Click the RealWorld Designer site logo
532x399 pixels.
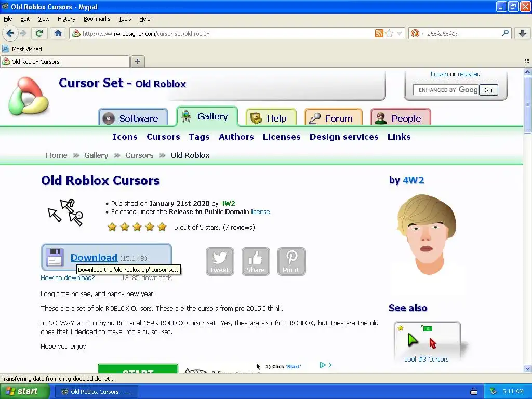coord(29,96)
